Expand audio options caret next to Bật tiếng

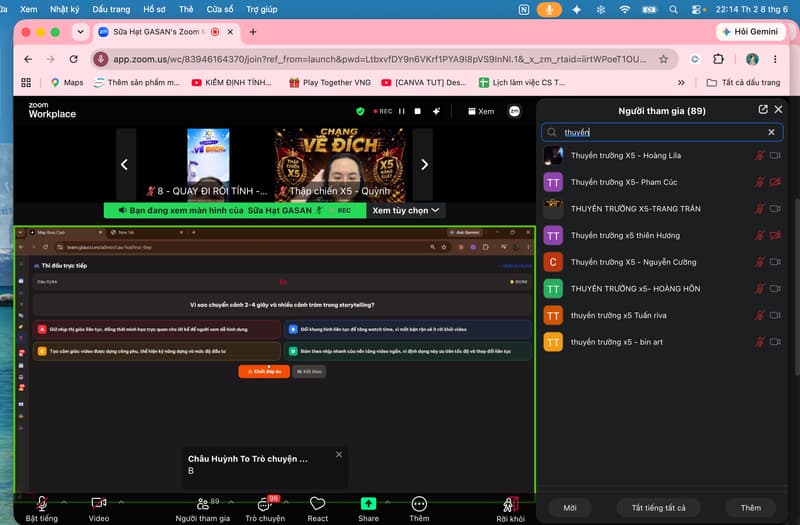click(64, 503)
